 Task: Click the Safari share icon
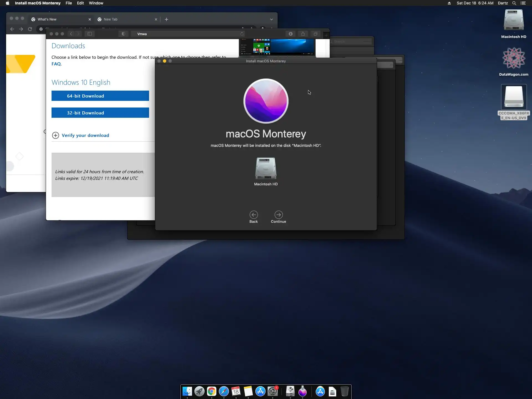[303, 34]
